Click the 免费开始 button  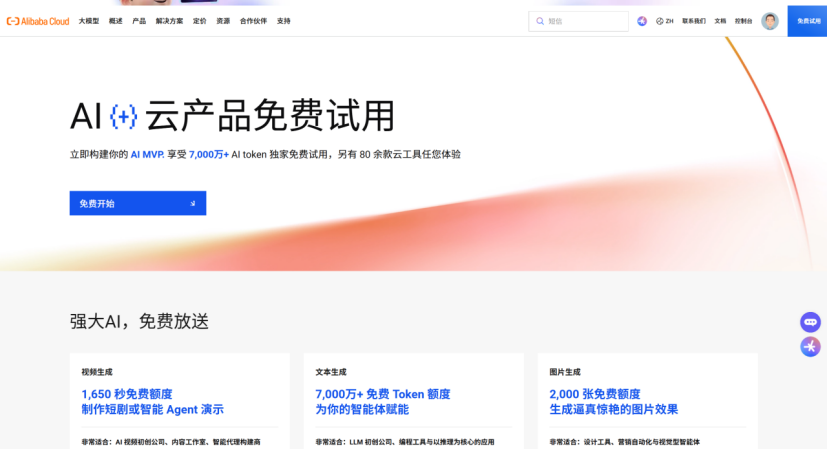click(x=138, y=203)
